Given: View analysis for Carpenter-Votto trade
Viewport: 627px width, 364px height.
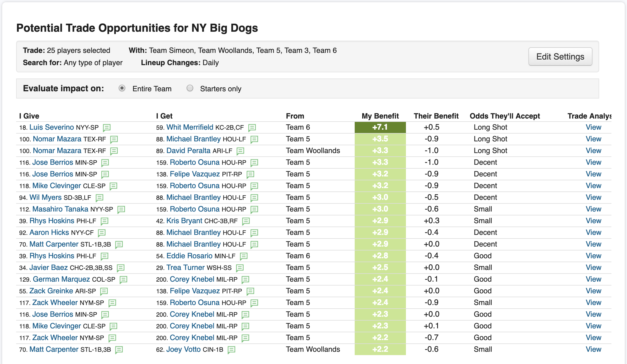Looking at the screenshot, I should click(593, 349).
